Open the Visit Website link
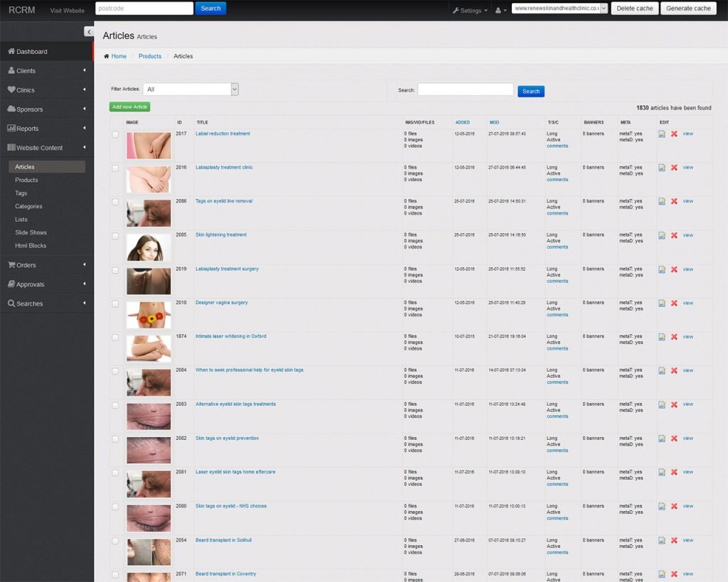Screen dimensions: 728x582 tap(68, 10)
